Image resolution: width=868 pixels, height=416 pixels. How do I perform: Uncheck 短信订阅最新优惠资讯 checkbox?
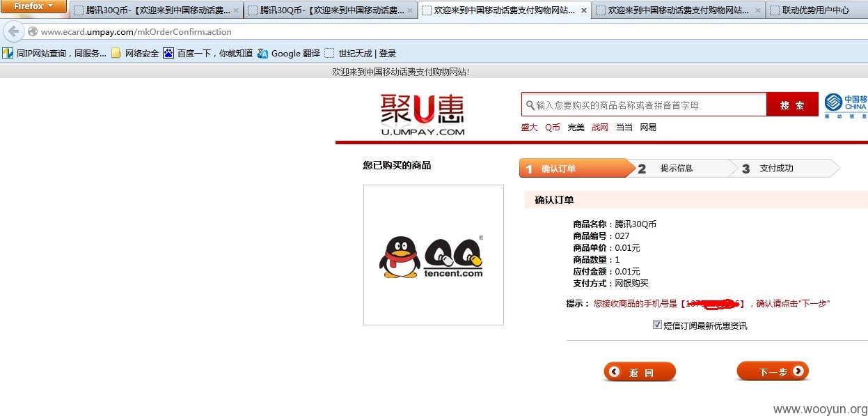point(657,325)
